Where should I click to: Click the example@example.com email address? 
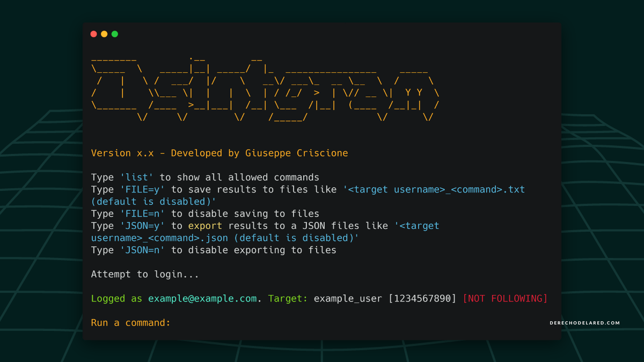[x=202, y=299]
